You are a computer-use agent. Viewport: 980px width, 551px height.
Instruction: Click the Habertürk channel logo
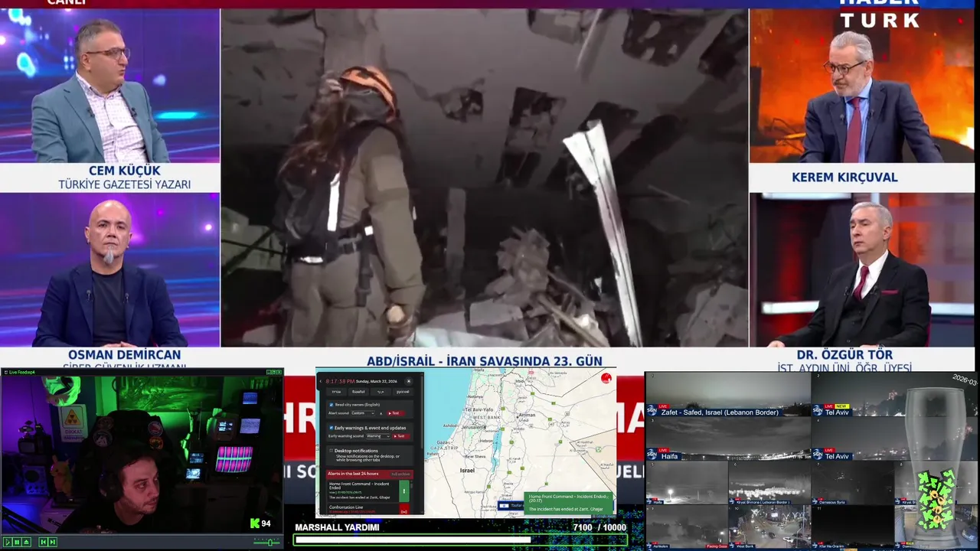pyautogui.click(x=878, y=14)
